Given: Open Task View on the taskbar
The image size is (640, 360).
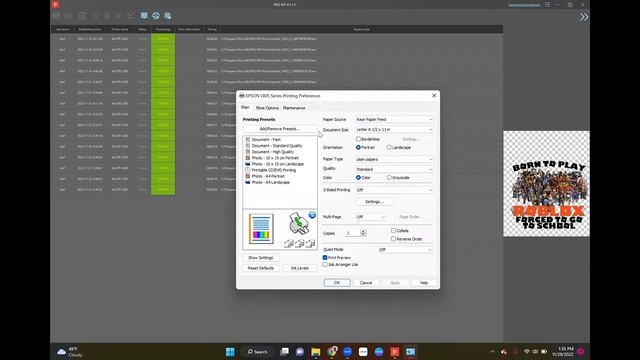Looking at the screenshot, I should point(284,351).
